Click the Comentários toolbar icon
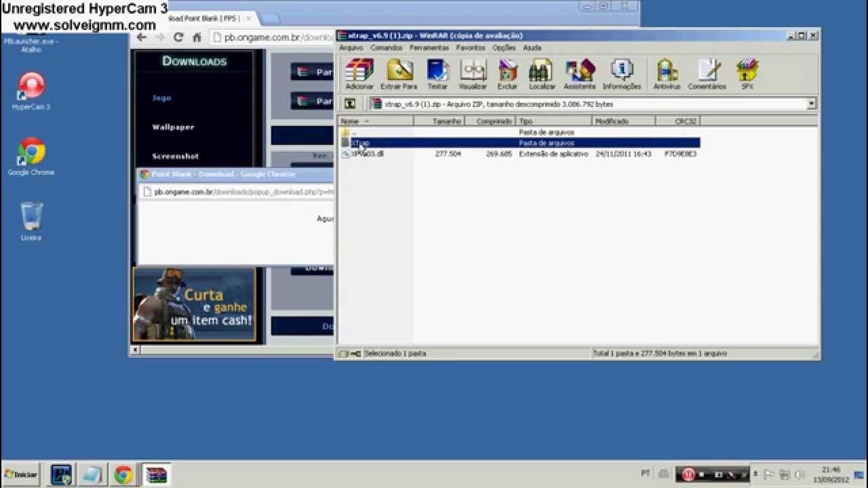Viewport: 868px width, 488px height. click(707, 74)
